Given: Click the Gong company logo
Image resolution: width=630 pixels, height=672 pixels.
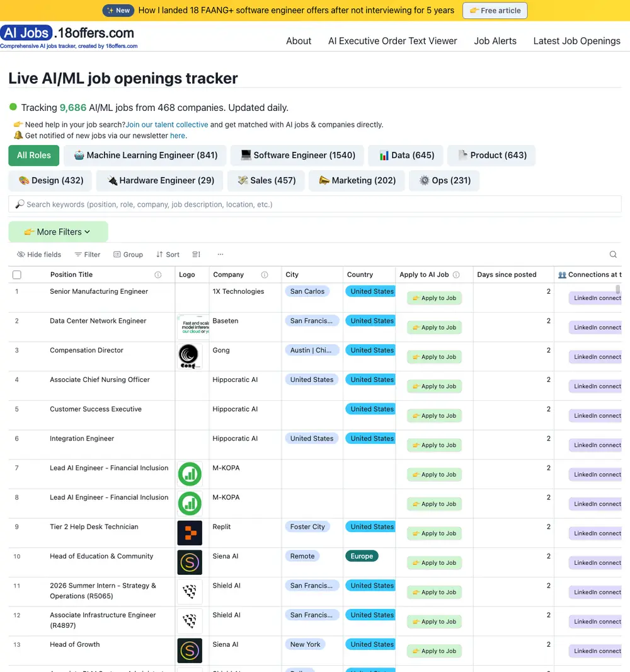Looking at the screenshot, I should click(x=189, y=357).
